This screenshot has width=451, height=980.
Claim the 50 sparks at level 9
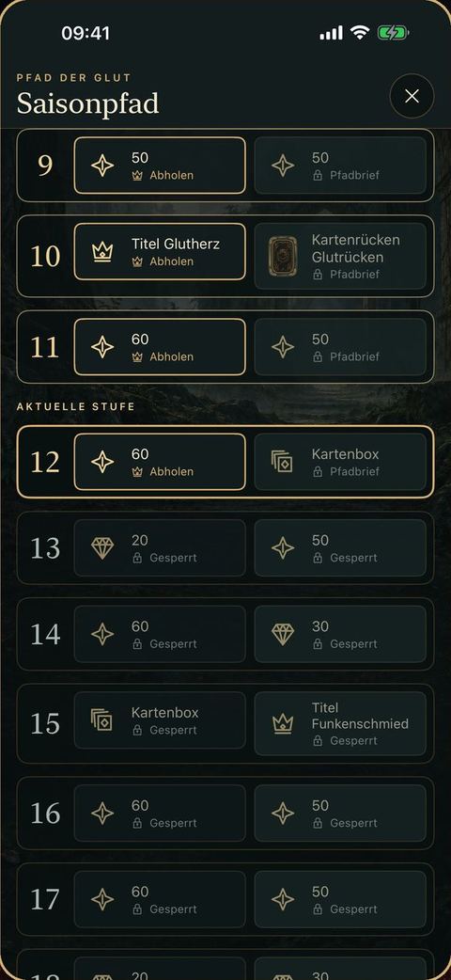click(x=160, y=166)
